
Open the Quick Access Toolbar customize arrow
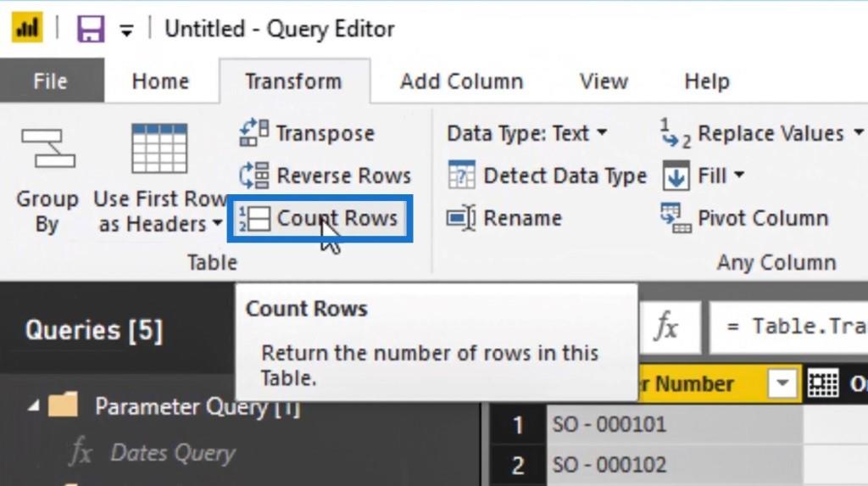click(127, 31)
